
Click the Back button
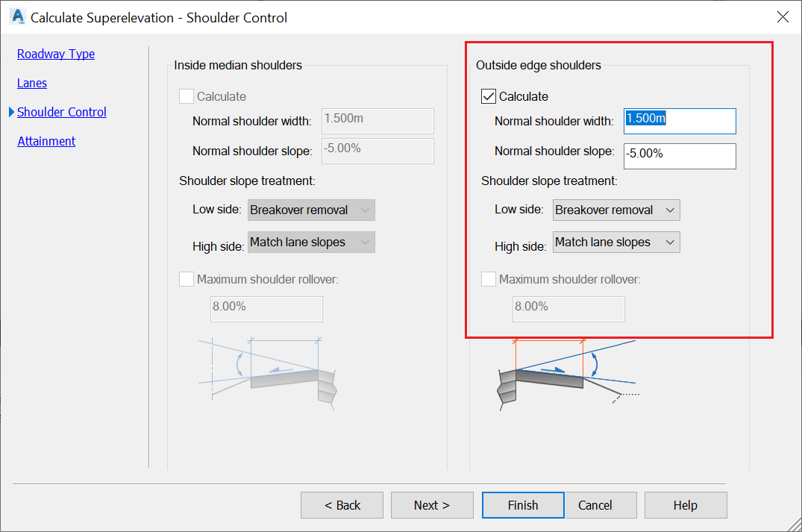coord(342,505)
